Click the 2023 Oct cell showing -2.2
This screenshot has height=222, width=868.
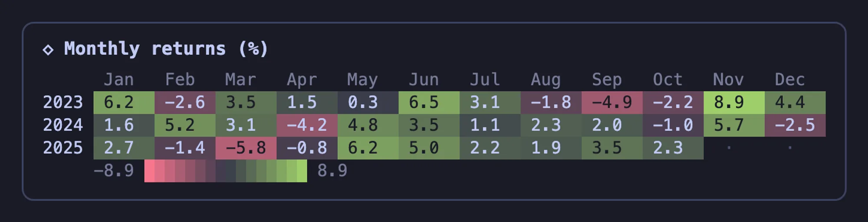pos(673,103)
